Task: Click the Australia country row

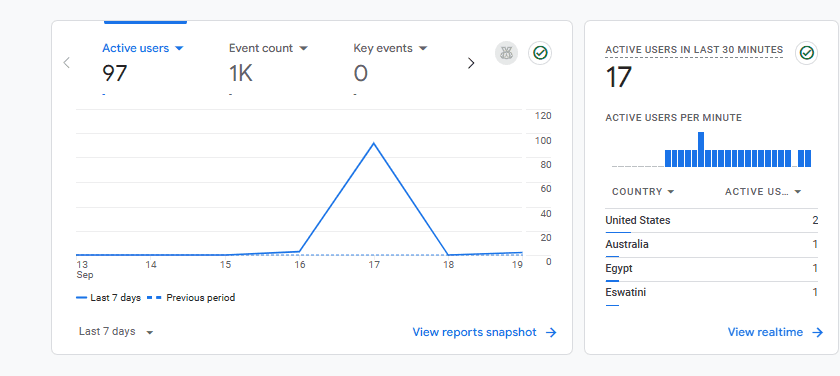Action: 711,245
